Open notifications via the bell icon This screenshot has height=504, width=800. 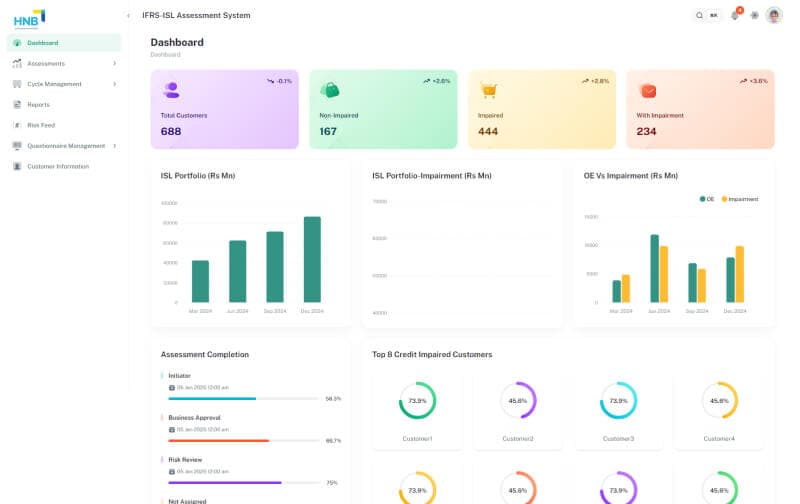[735, 15]
